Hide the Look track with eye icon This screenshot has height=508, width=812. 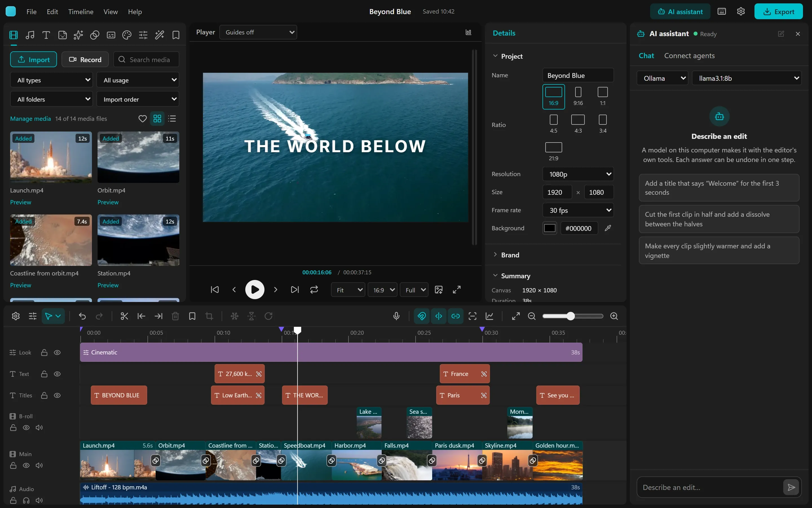(58, 352)
